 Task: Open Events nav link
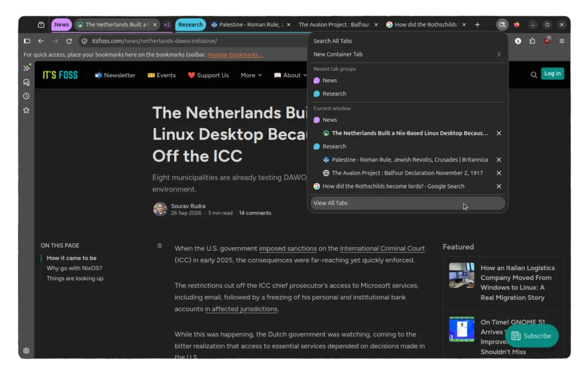pos(162,75)
